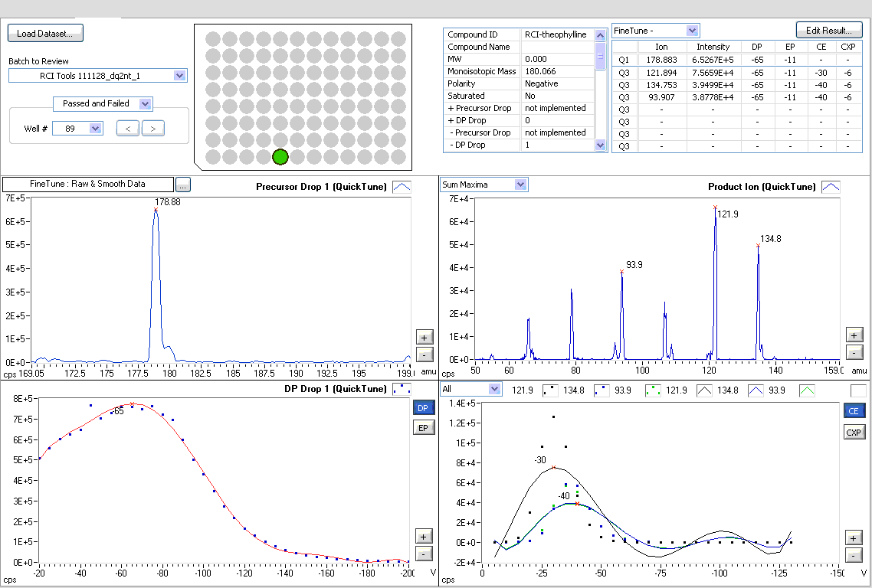The height and width of the screenshot is (588, 872).
Task: Click compound table scrollbar up arrow
Action: coord(600,35)
